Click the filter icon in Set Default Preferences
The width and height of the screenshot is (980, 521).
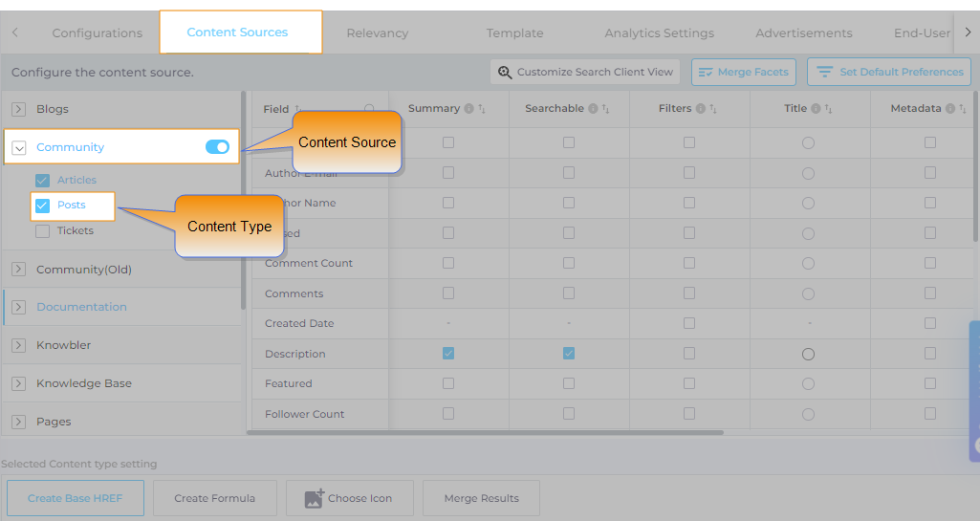[x=824, y=73]
